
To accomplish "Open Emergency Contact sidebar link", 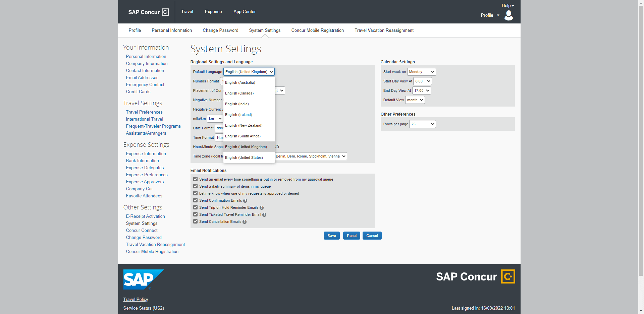I will tap(145, 85).
